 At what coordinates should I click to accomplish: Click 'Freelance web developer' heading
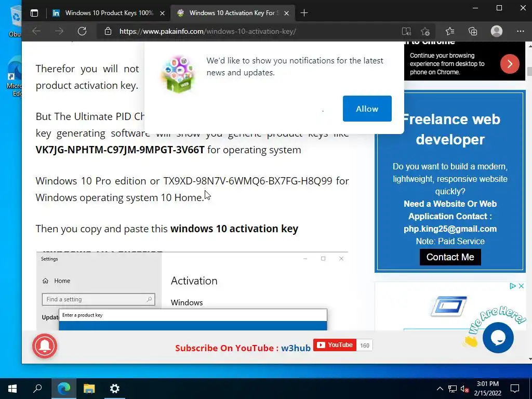450,129
